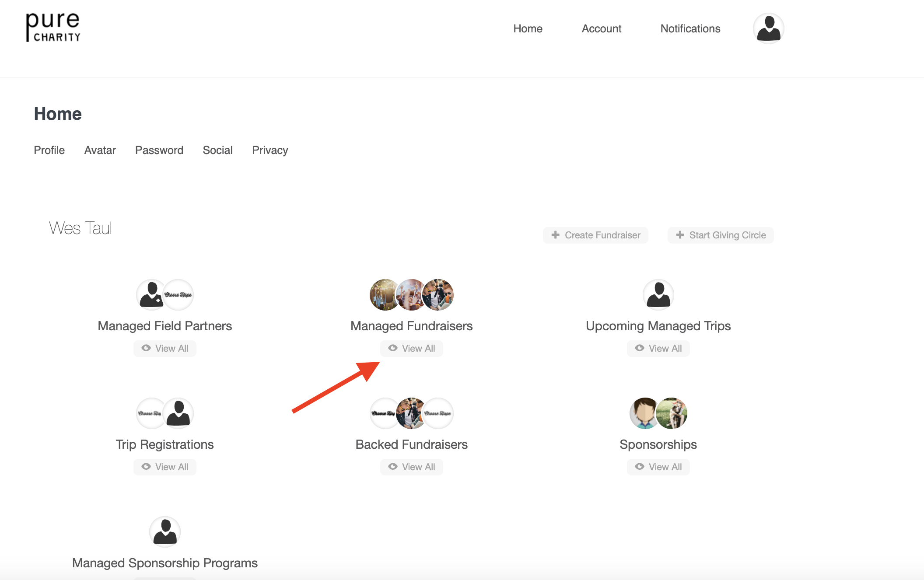Switch to the Privacy tab
Screen dimensions: 924x580
click(x=270, y=150)
